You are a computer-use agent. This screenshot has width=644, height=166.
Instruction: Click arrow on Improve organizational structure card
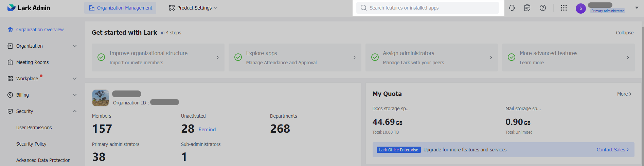[217, 57]
